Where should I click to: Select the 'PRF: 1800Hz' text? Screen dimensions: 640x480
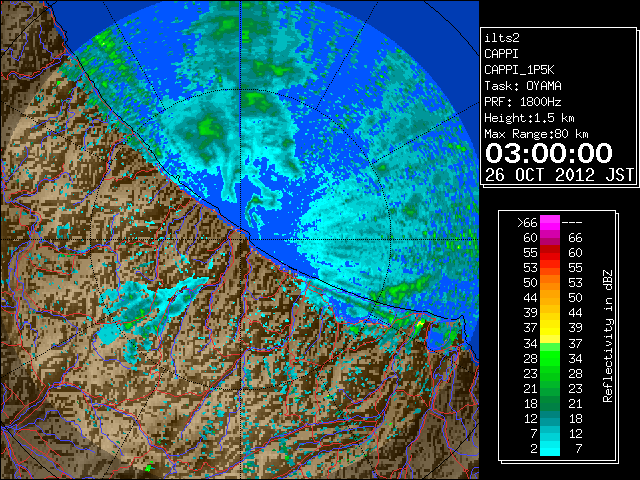522,102
